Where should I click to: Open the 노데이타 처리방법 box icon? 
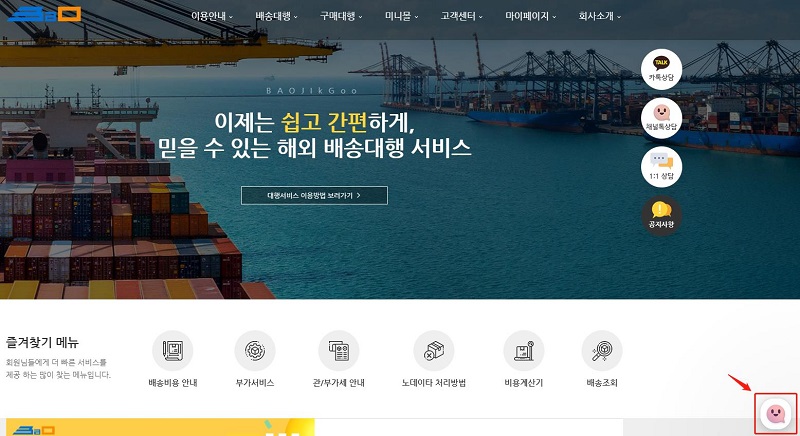(434, 351)
